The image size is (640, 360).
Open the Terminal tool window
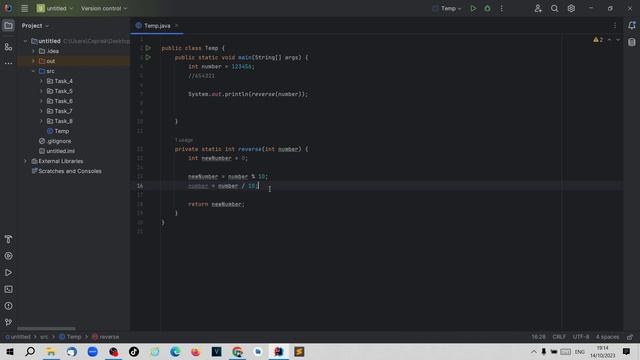coord(8,289)
